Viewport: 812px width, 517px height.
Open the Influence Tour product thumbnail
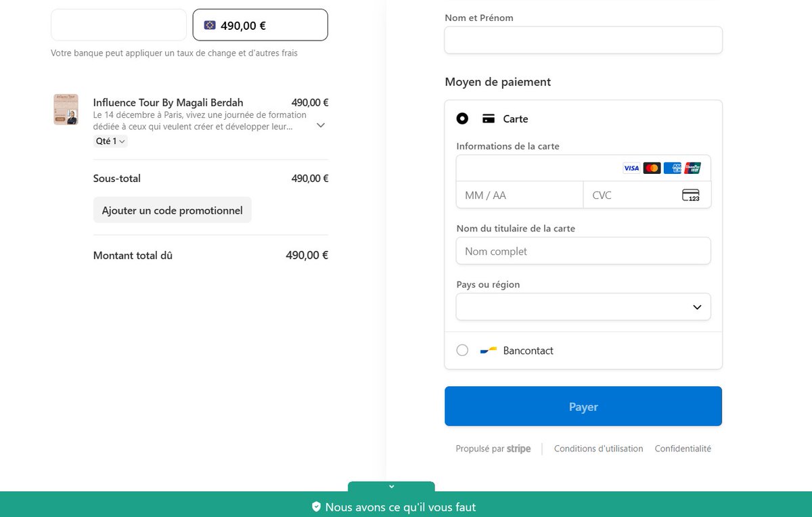coord(66,110)
